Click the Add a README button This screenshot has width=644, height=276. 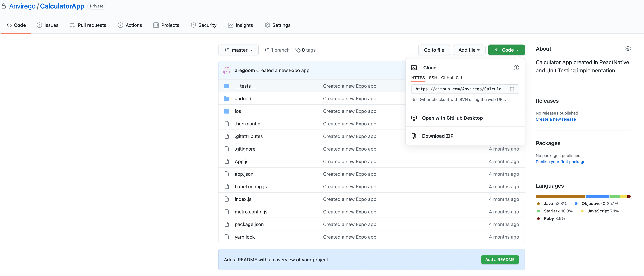click(499, 260)
